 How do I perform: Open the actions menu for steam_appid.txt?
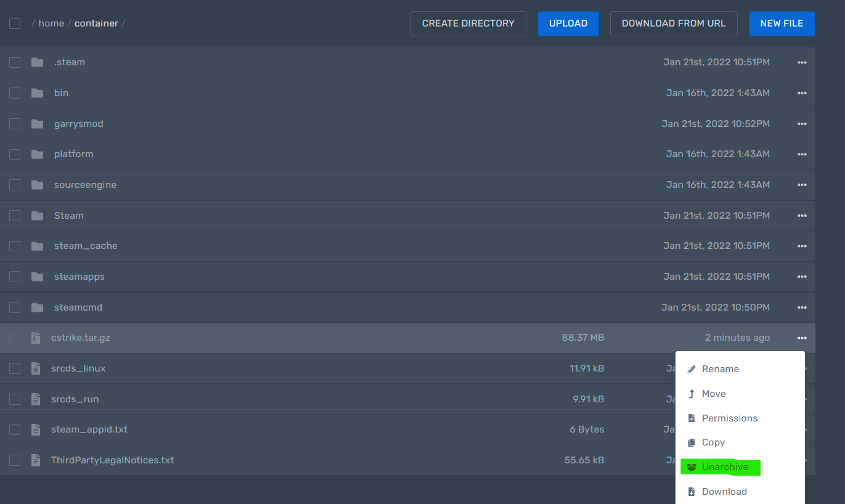click(x=802, y=429)
